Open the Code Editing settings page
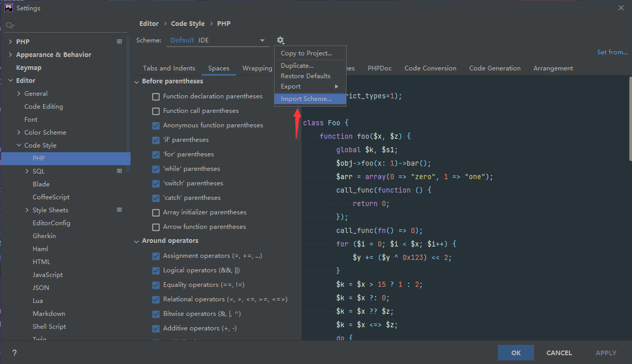This screenshot has width=632, height=364. point(44,107)
